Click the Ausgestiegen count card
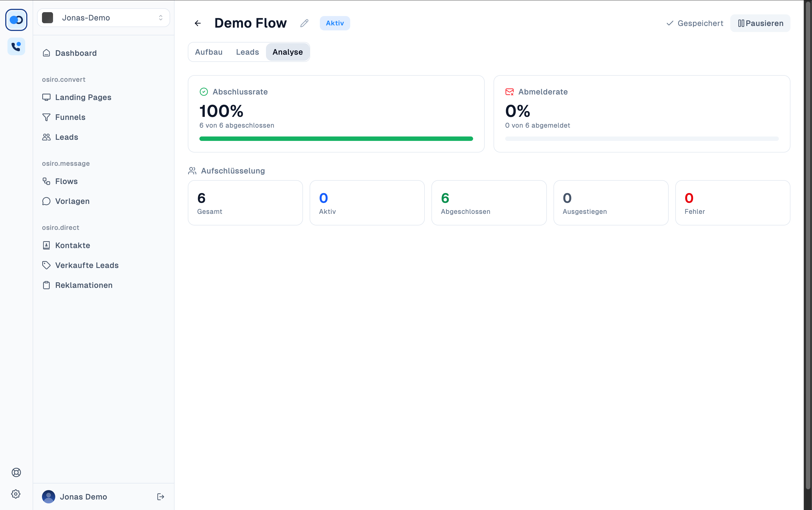812x510 pixels. click(x=611, y=203)
